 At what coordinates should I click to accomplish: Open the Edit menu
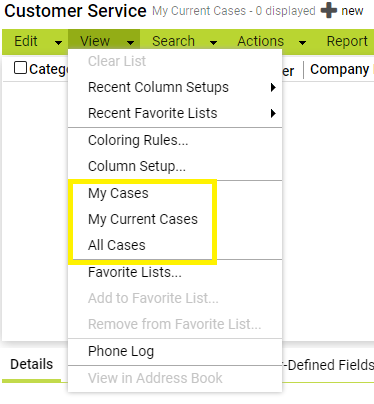pos(26,41)
